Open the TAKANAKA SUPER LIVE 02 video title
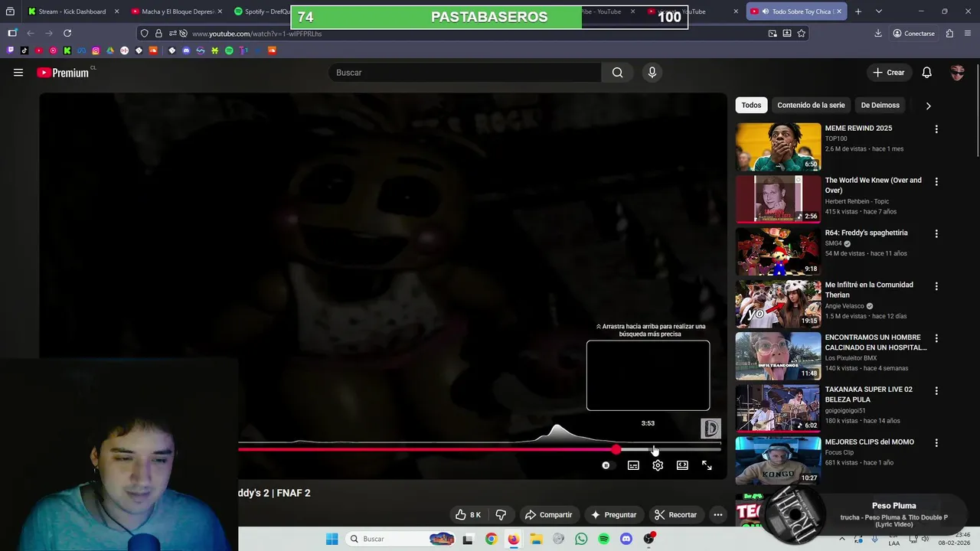The image size is (980, 551). pos(868,394)
